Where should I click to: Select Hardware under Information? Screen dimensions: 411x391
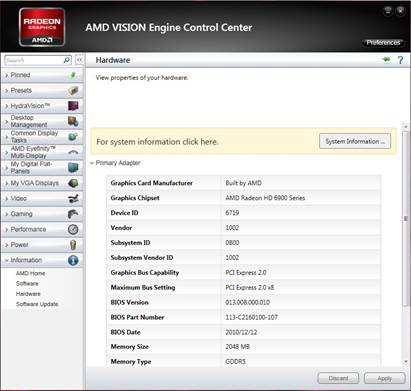(x=28, y=294)
